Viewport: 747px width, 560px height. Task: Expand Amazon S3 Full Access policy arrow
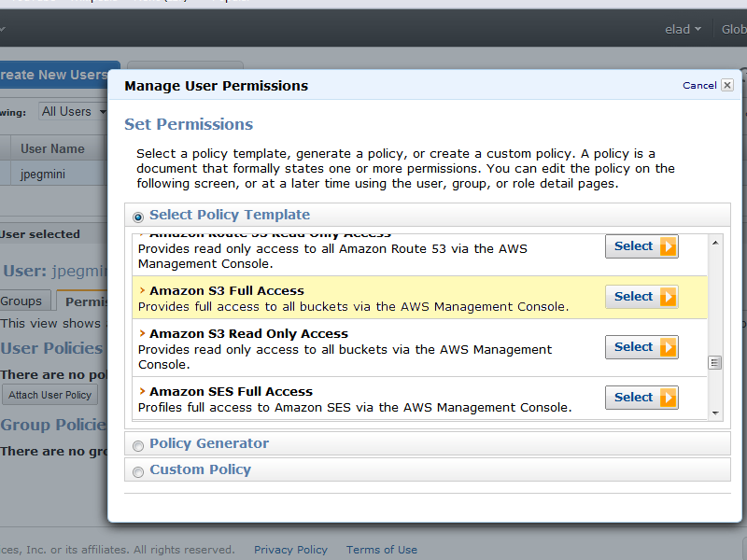pos(142,290)
